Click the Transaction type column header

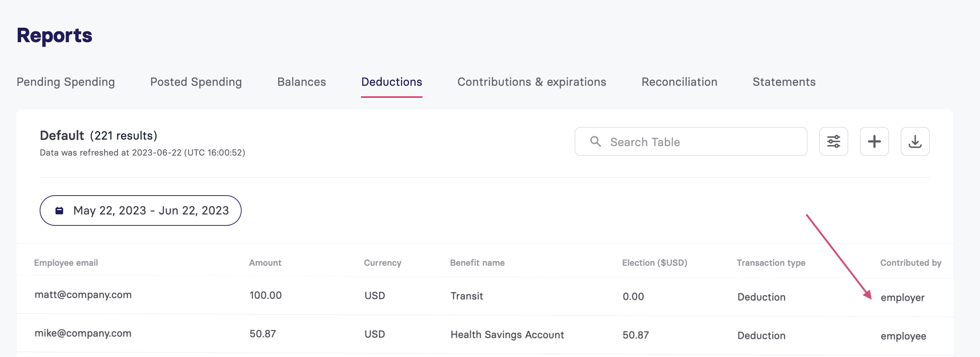click(771, 263)
